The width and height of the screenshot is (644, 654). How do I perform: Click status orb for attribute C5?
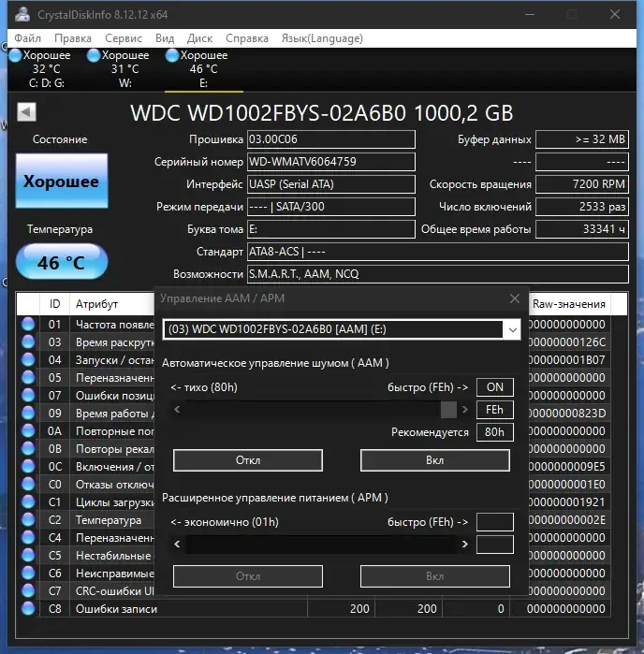(28, 555)
